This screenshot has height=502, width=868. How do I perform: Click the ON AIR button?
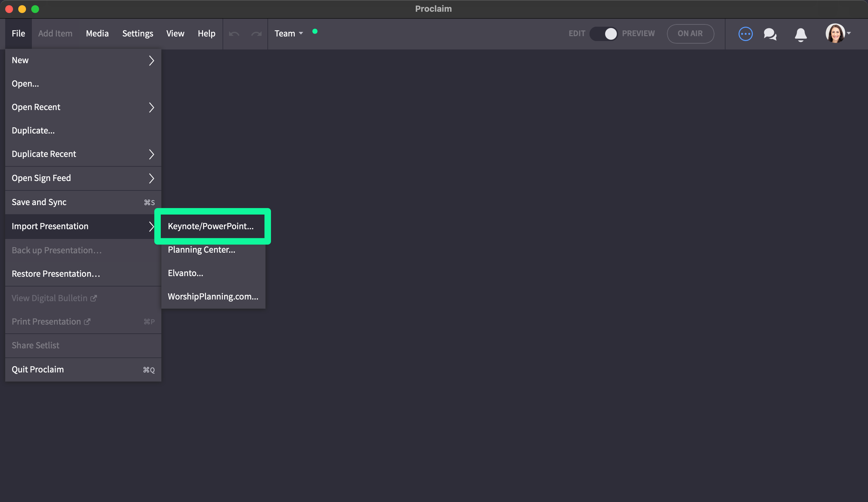(690, 34)
